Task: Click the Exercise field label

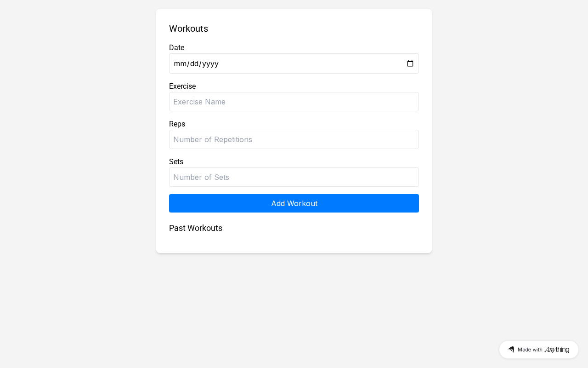Action: 182,86
